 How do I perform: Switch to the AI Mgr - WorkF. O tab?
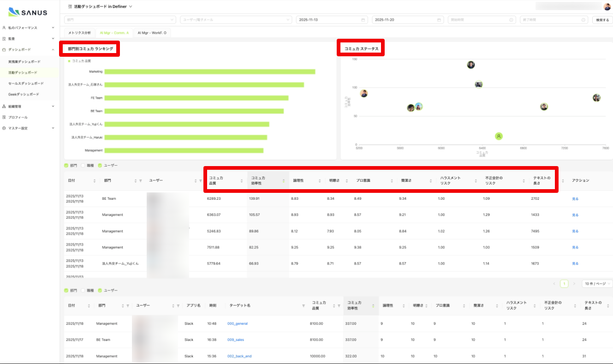pos(152,33)
